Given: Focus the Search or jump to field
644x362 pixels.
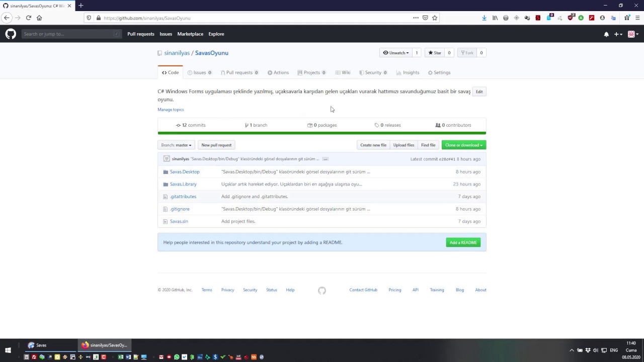Looking at the screenshot, I should click(x=71, y=34).
